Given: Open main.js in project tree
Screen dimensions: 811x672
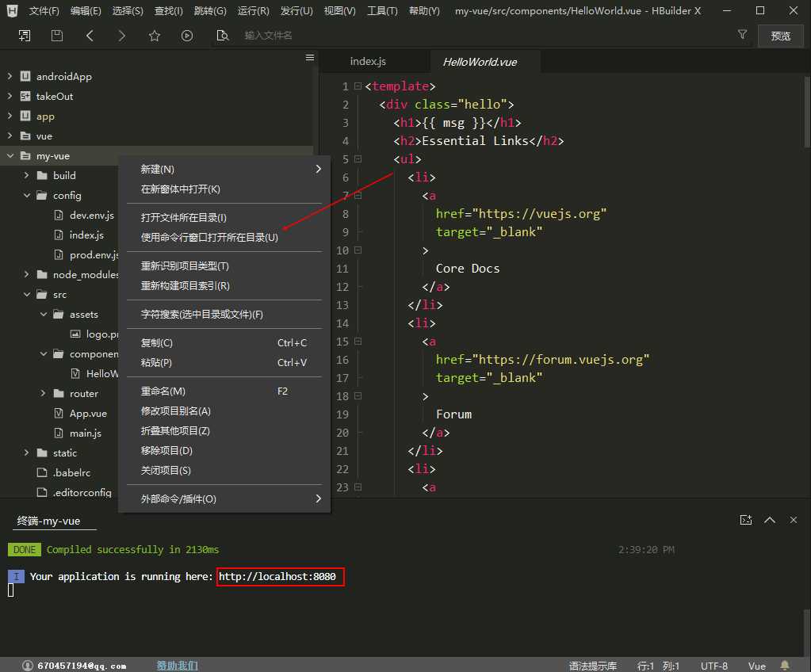Looking at the screenshot, I should (86, 433).
